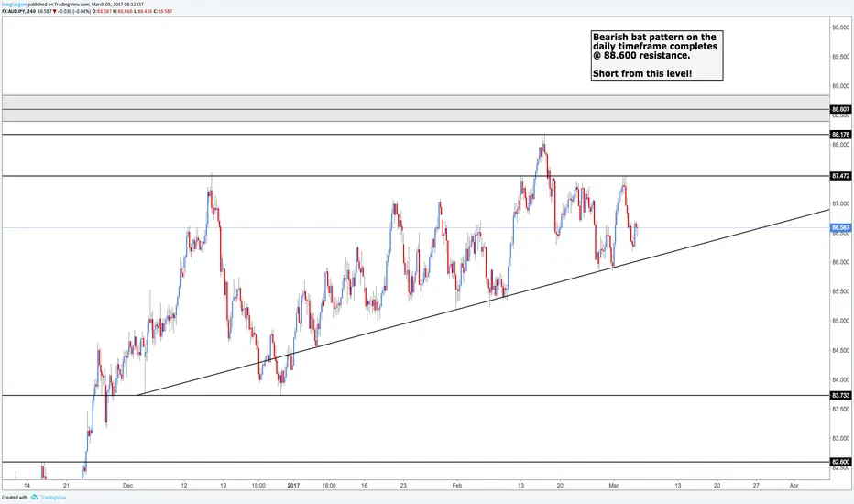Click the TradingView cloud logo icon
This screenshot has height=504, width=854.
tap(35, 497)
